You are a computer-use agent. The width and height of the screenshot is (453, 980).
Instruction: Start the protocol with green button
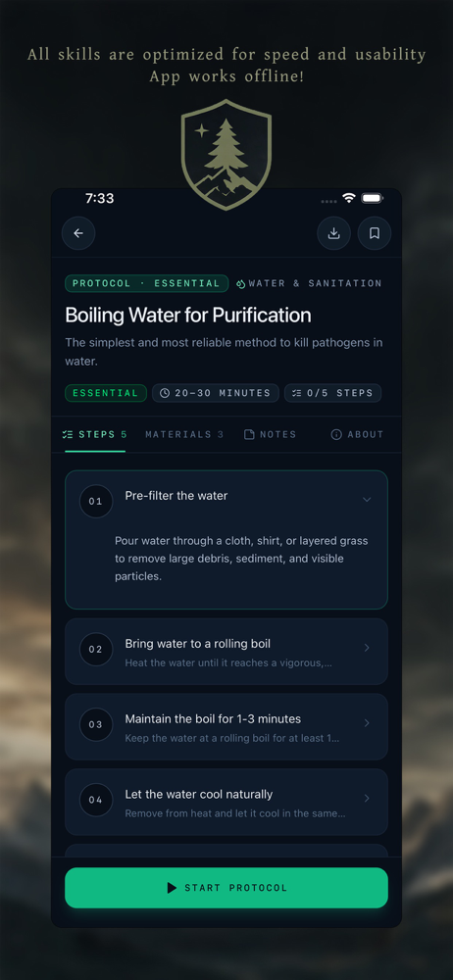(226, 888)
